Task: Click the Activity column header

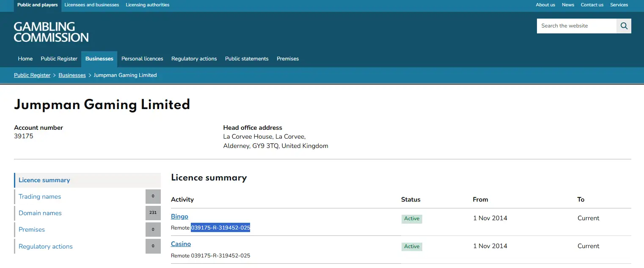Action: click(182, 200)
